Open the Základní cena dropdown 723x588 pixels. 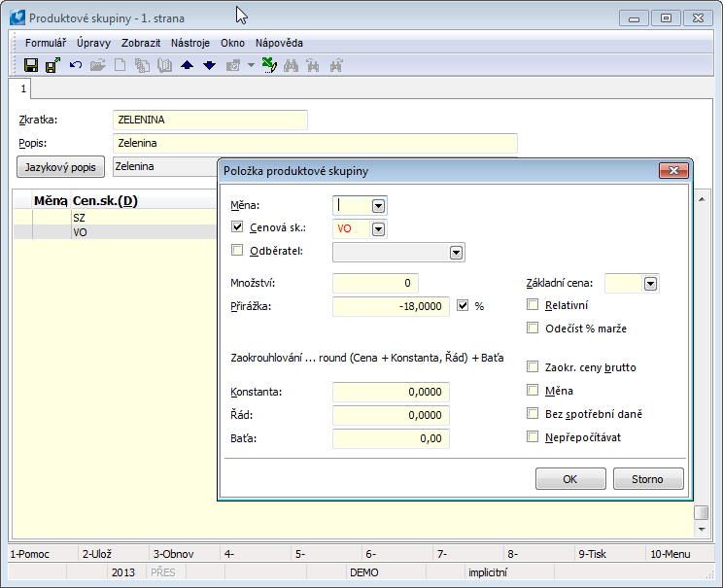(650, 284)
